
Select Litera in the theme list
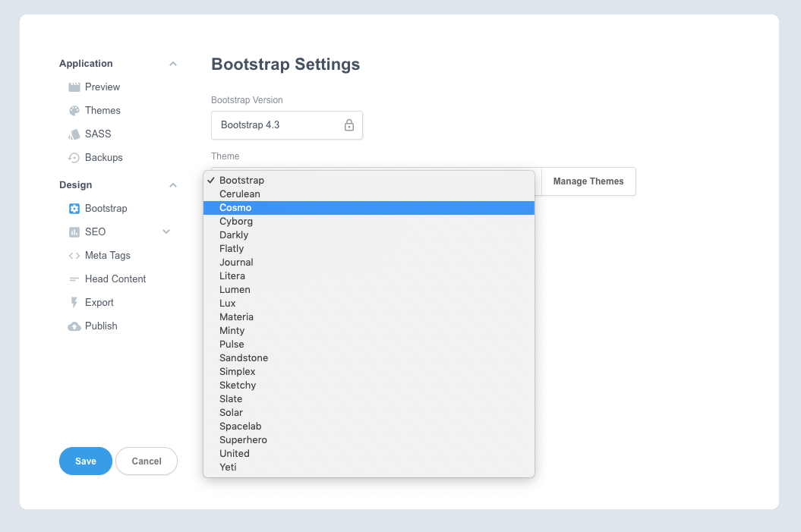click(x=369, y=276)
